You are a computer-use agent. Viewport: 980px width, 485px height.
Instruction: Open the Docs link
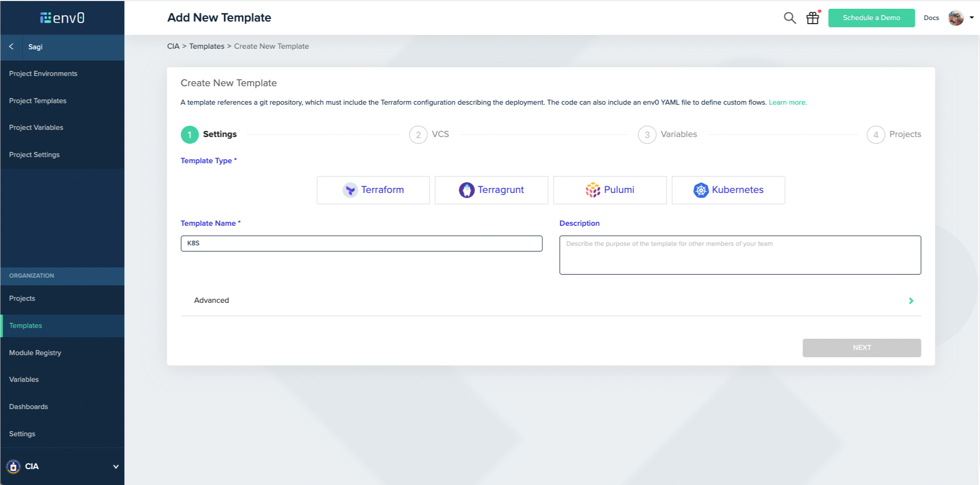pyautogui.click(x=931, y=18)
